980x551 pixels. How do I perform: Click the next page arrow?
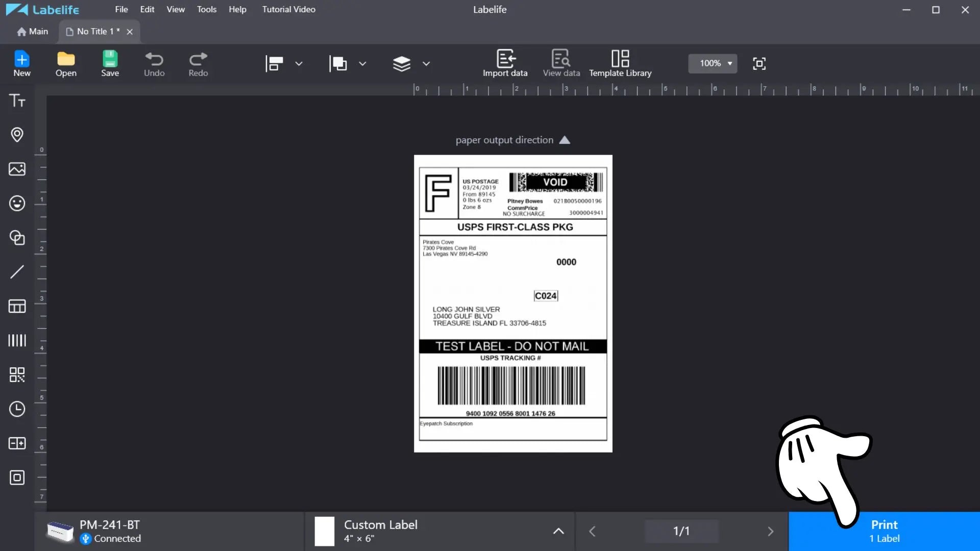770,531
